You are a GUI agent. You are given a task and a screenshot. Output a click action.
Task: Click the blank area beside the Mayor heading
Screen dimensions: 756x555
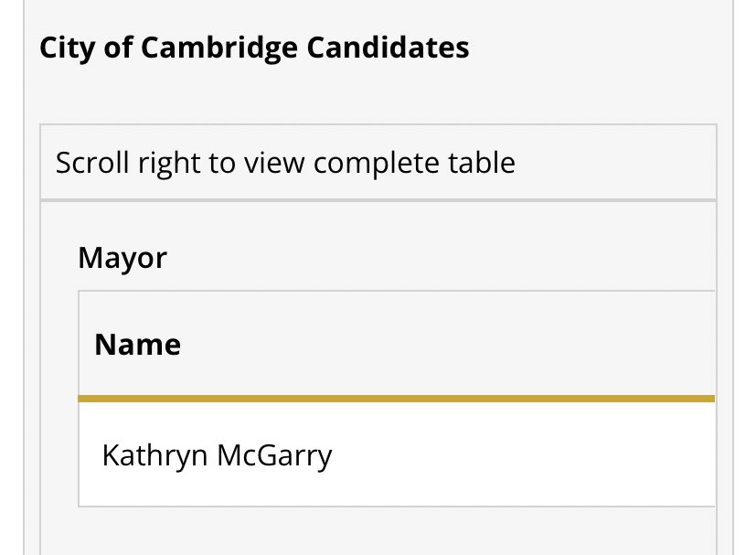442,258
